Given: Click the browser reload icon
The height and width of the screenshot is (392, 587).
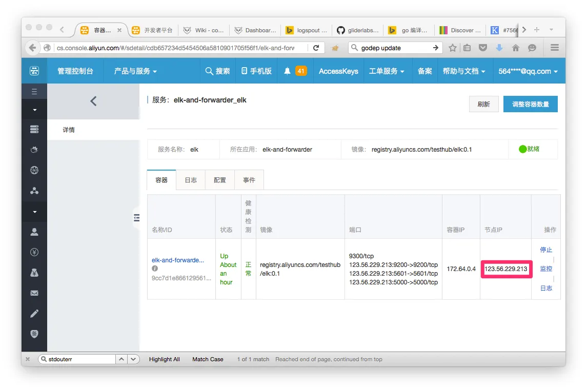Looking at the screenshot, I should pos(316,48).
